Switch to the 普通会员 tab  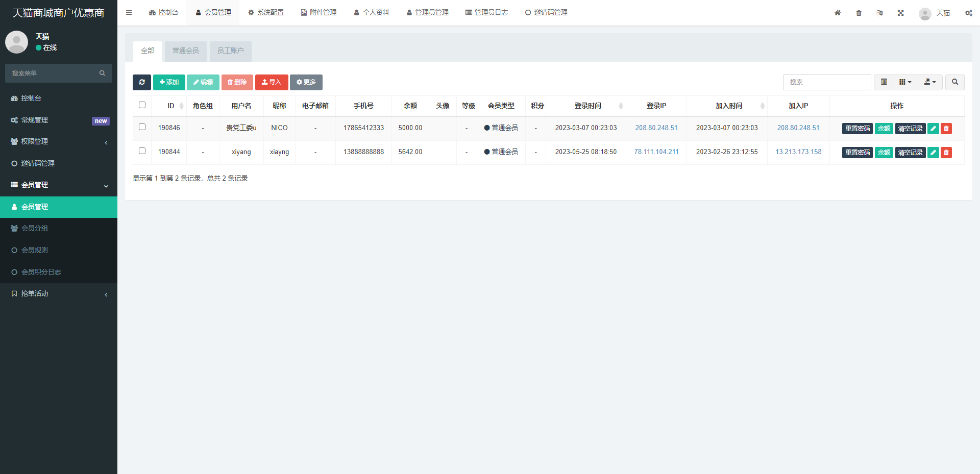point(185,51)
